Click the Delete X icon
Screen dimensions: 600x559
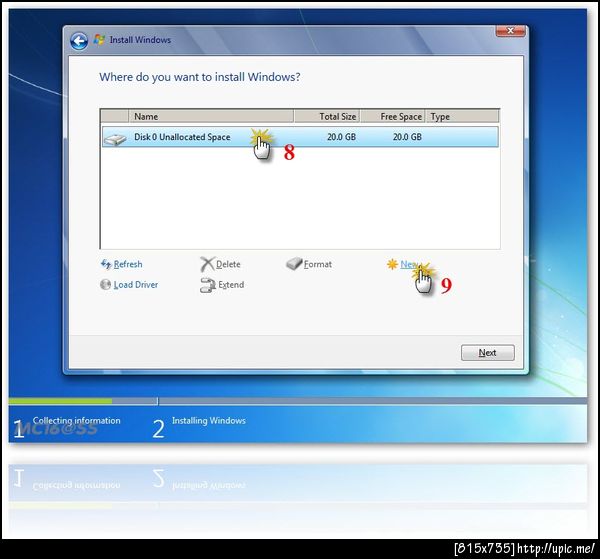[x=207, y=264]
